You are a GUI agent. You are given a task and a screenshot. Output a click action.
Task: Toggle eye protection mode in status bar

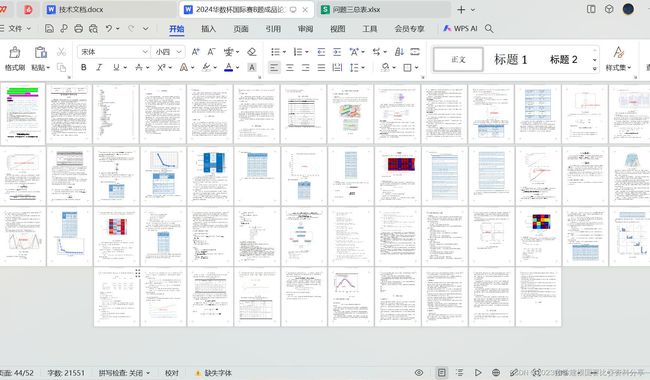point(419,373)
